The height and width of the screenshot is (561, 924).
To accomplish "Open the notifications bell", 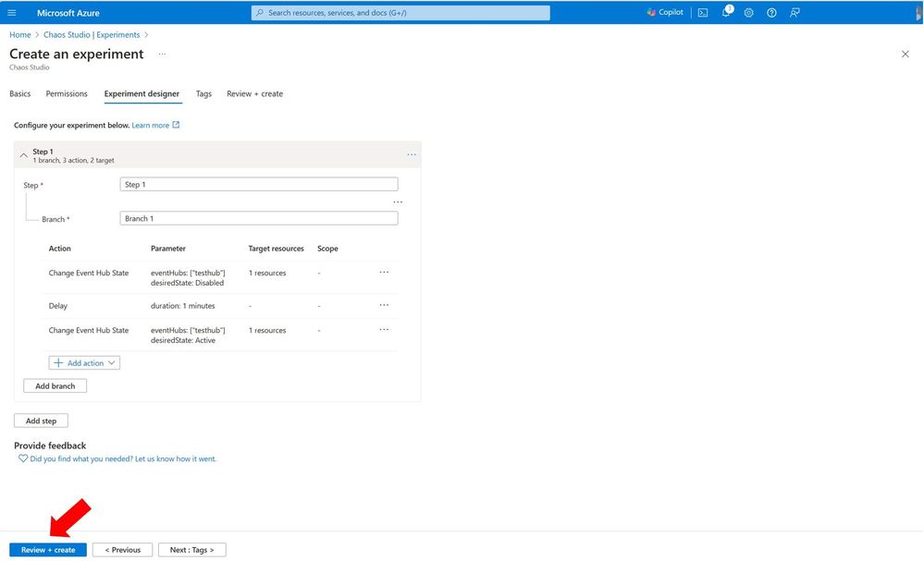I will (726, 12).
